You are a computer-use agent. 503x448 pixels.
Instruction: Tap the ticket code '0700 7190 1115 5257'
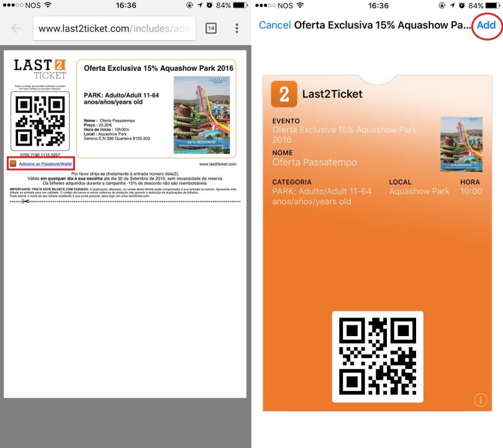tap(40, 155)
